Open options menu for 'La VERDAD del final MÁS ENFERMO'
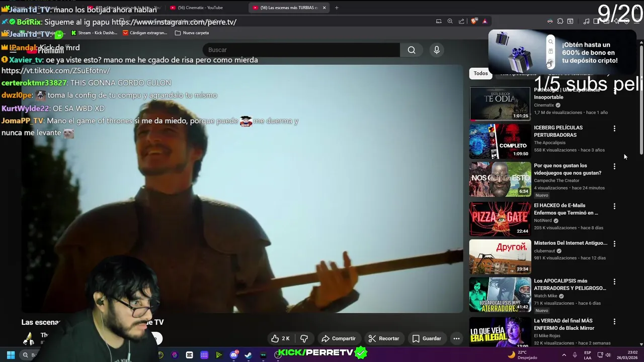This screenshot has width=644, height=362. 614,321
